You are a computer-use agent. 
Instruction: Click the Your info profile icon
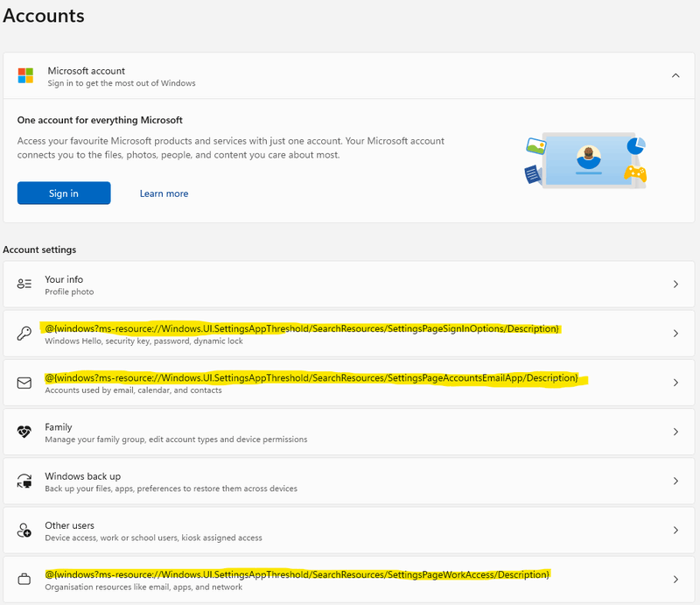24,285
